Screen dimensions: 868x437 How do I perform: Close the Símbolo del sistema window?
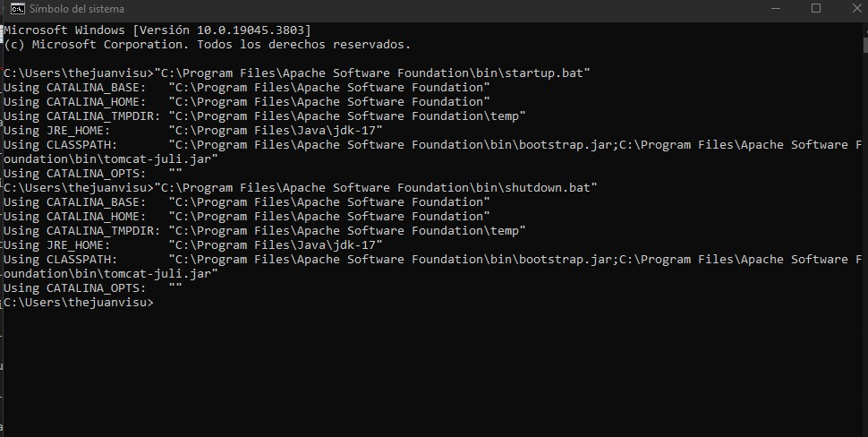pos(855,9)
